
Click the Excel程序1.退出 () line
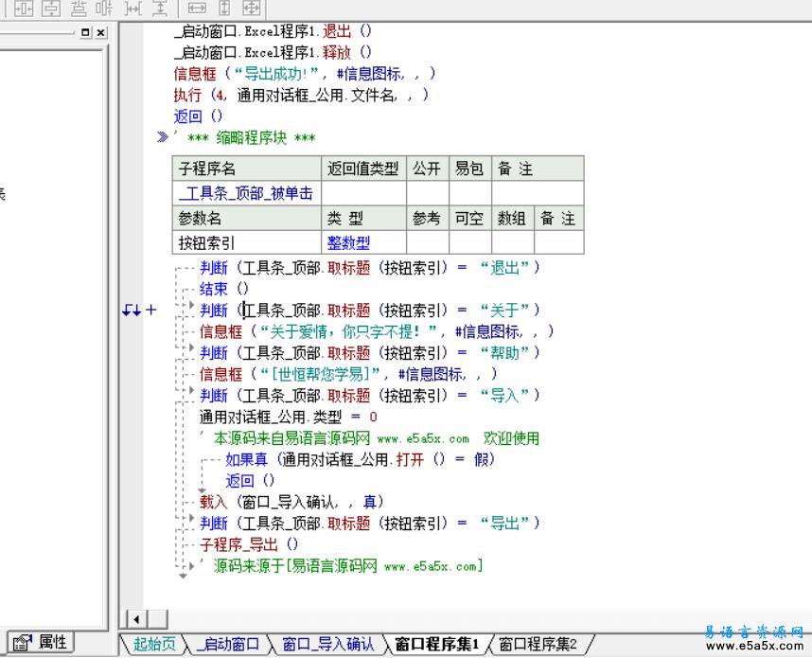(273, 31)
